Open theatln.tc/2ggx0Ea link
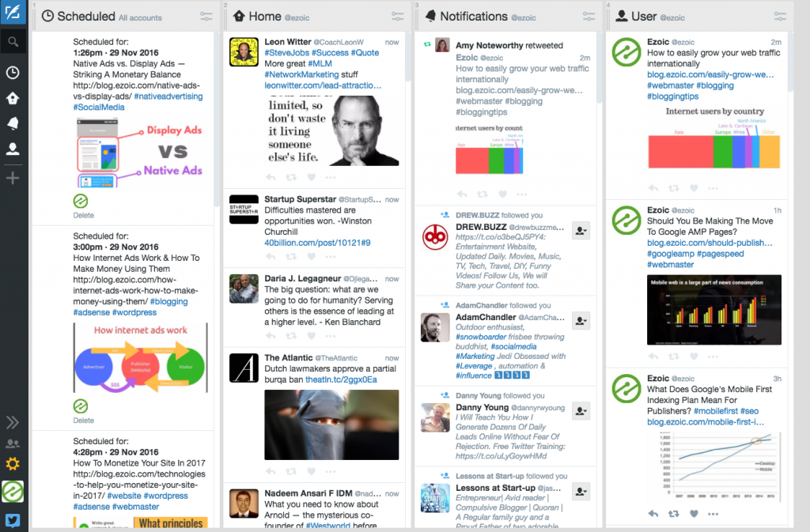This screenshot has height=532, width=810. tap(341, 379)
